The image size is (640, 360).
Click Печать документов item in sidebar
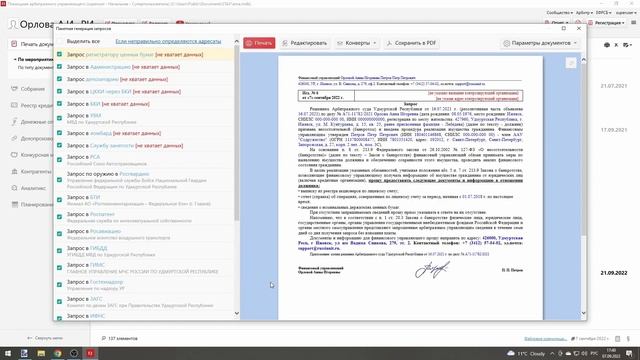(32, 44)
